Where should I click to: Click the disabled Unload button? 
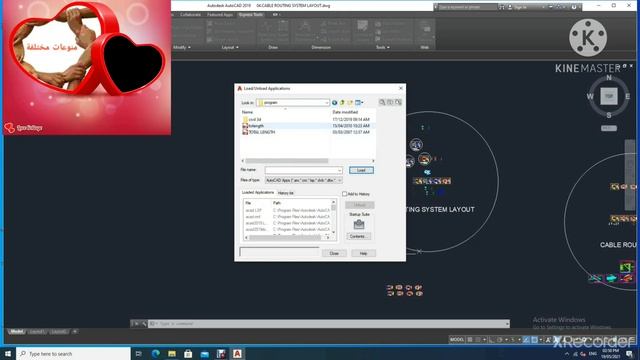tap(360, 205)
